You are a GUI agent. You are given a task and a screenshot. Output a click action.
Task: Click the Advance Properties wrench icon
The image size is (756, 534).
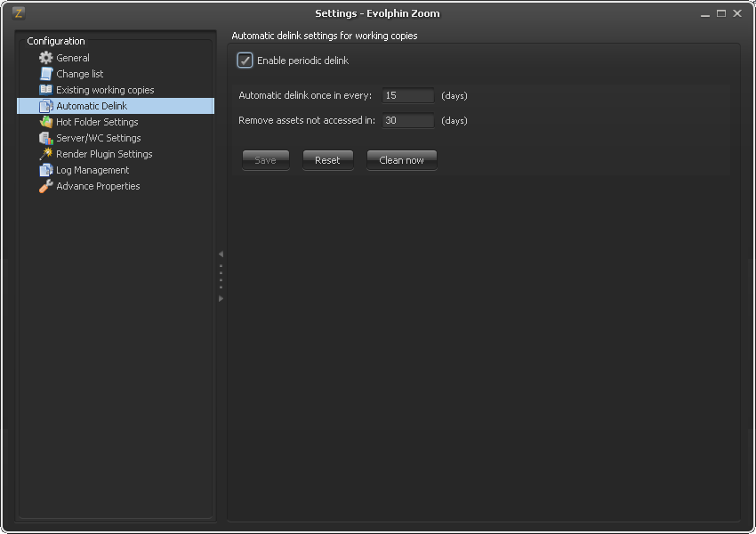coord(45,186)
